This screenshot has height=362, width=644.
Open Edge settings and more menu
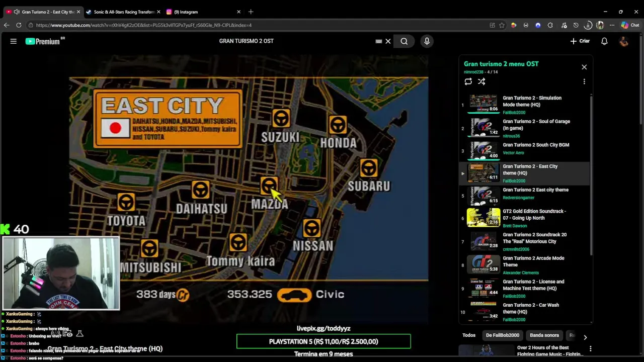point(612,25)
